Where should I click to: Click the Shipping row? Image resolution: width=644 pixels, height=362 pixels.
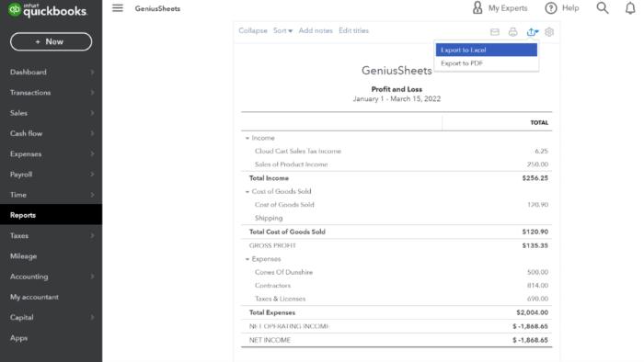(x=397, y=218)
